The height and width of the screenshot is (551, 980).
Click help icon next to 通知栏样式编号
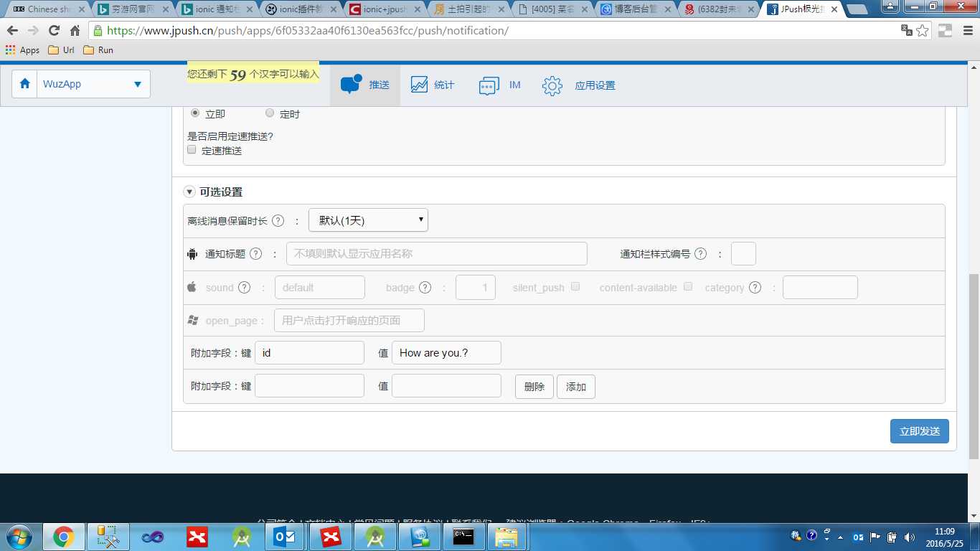click(701, 253)
